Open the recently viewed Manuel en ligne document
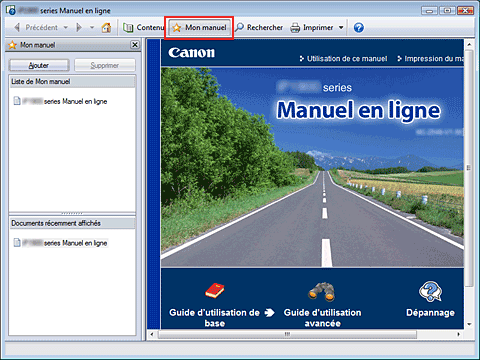 61,243
